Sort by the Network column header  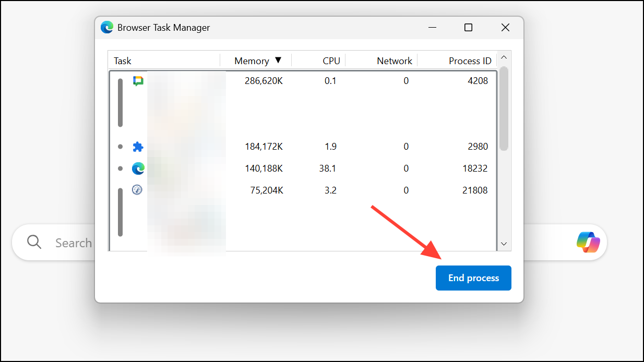394,61
